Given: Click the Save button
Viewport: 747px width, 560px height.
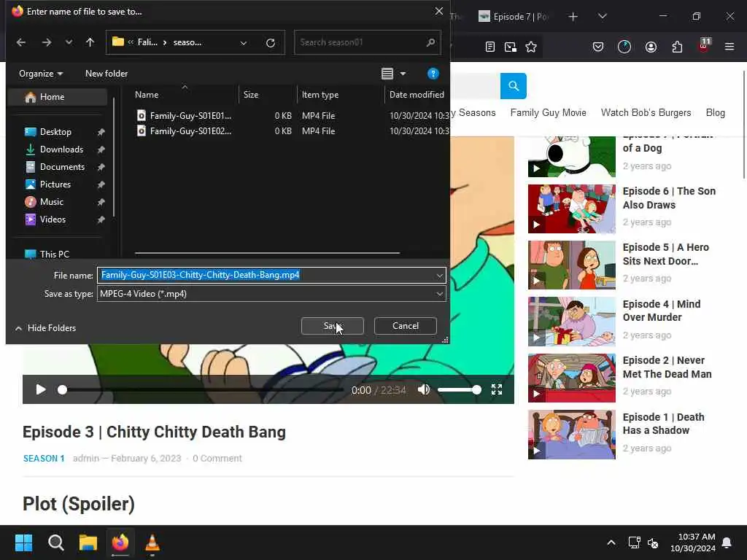Looking at the screenshot, I should click(333, 326).
